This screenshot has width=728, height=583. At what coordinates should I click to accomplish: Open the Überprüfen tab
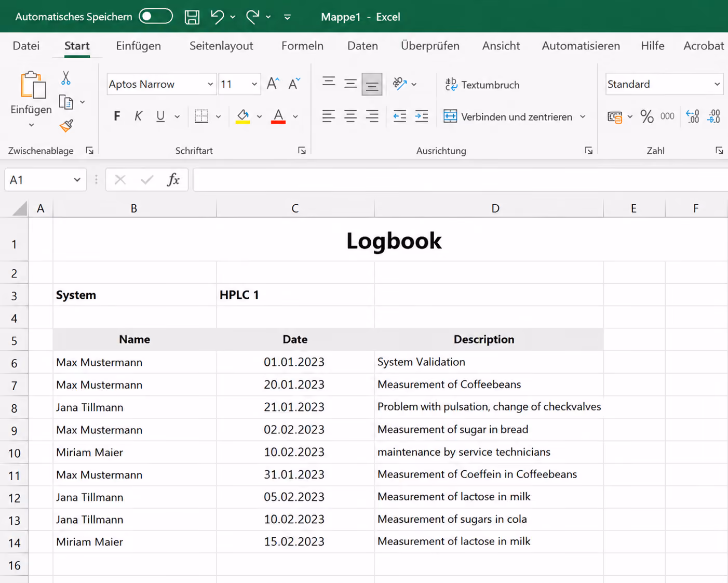(x=430, y=46)
